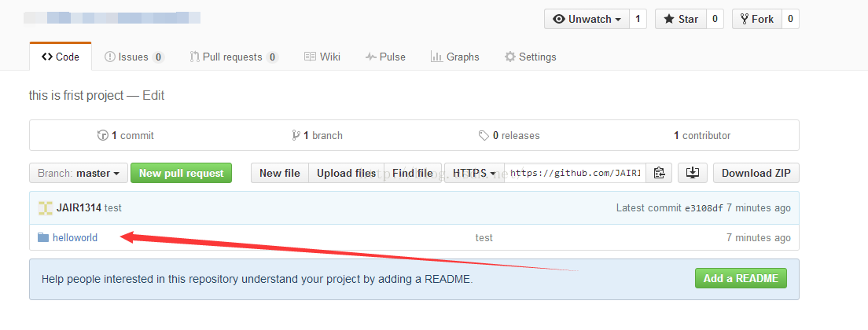
Task: Click 'this is frist project' description text
Action: pos(76,96)
